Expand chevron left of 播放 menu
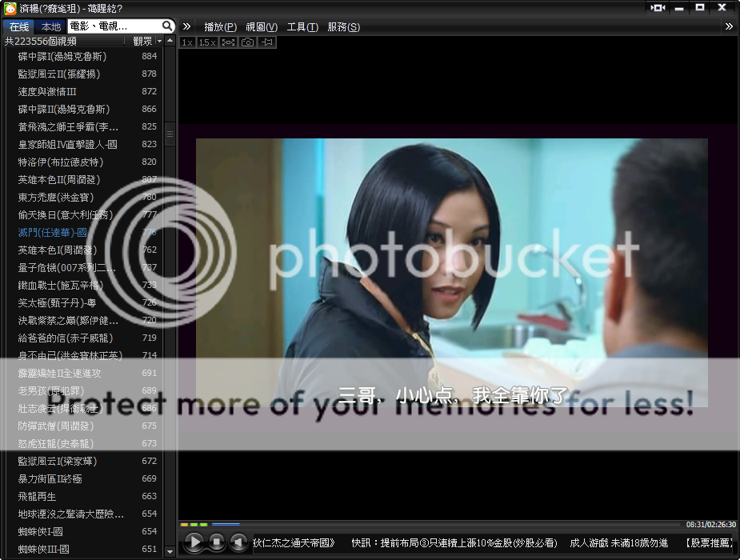The width and height of the screenshot is (740, 560). (186, 26)
